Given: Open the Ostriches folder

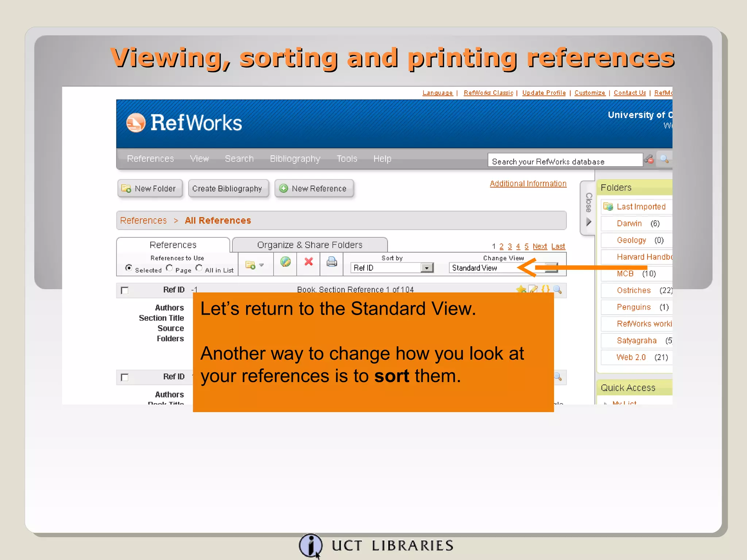Looking at the screenshot, I should 634,291.
